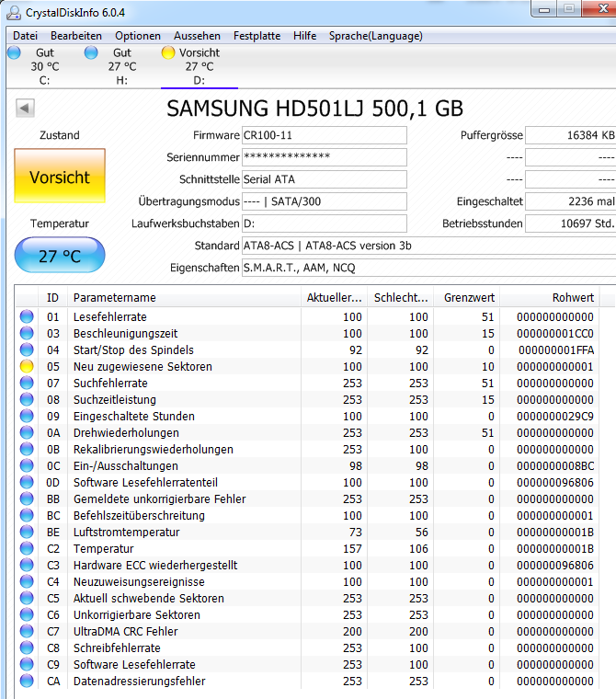Click the Firmware field CR100-11
This screenshot has width=616, height=699.
pyautogui.click(x=324, y=135)
